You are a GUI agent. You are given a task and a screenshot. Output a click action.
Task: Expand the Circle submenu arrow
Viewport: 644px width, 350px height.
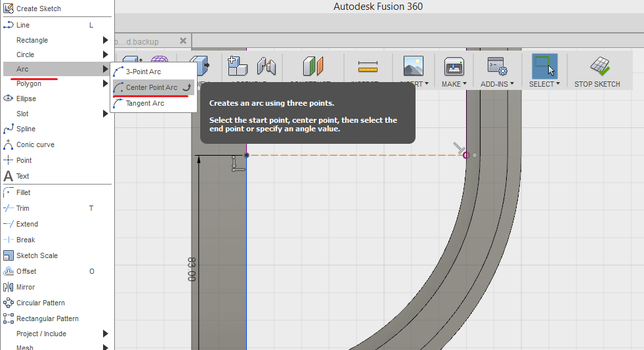tap(105, 55)
